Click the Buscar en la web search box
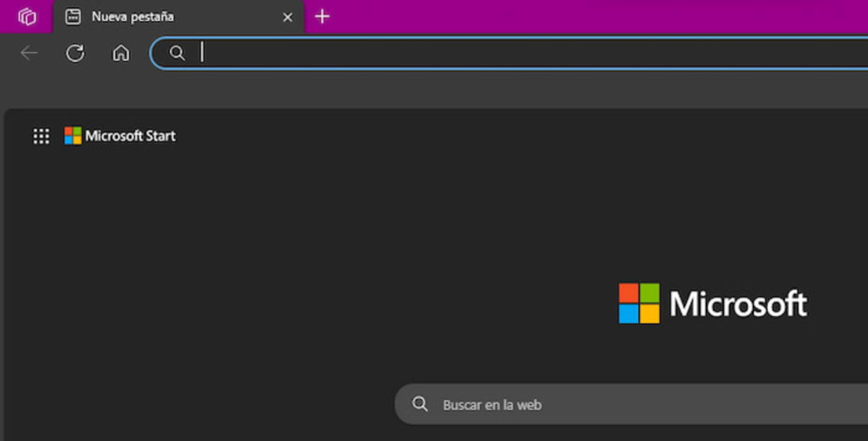 tap(631, 404)
